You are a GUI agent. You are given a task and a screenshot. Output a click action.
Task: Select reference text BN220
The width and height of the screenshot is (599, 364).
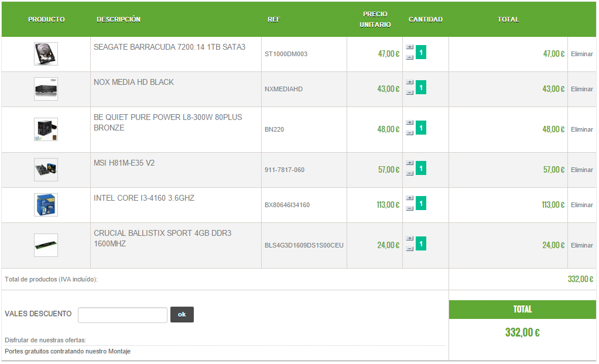[x=274, y=129]
